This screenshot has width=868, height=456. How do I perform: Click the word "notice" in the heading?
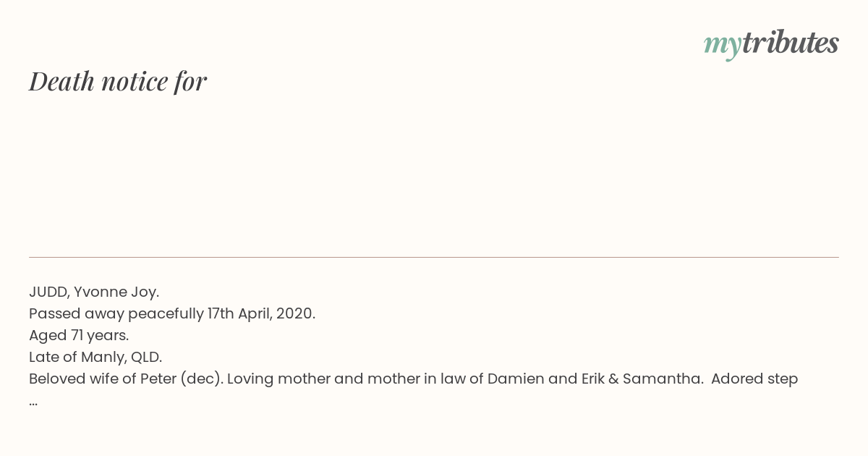[x=135, y=82]
